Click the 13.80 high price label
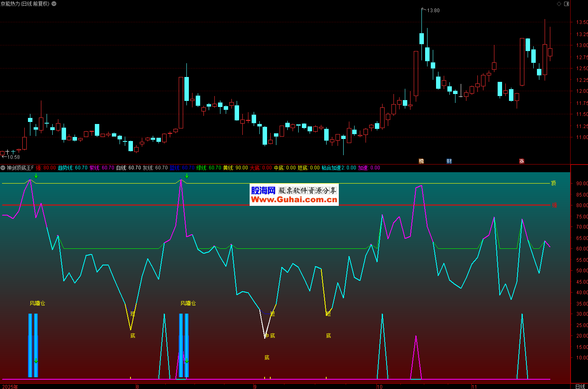Image resolution: width=588 pixels, height=389 pixels. [433, 11]
